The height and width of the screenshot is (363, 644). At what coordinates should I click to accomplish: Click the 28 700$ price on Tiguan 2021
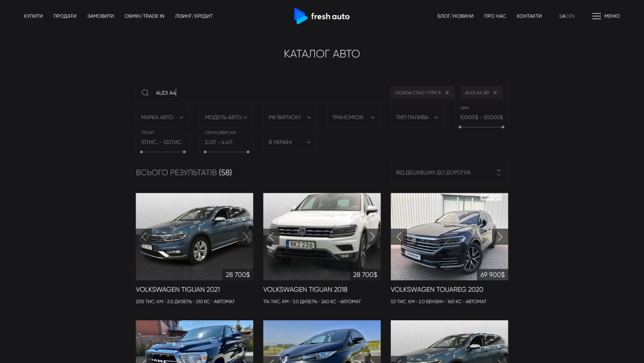pos(238,275)
